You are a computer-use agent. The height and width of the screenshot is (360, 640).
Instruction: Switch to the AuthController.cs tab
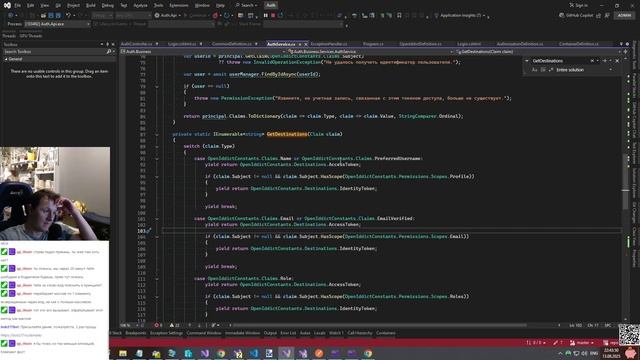tap(136, 44)
